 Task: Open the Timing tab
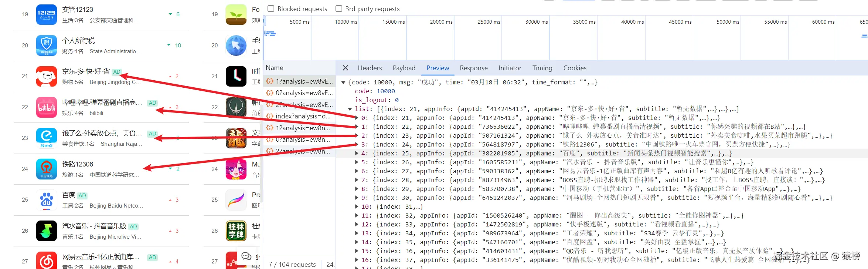pos(542,68)
